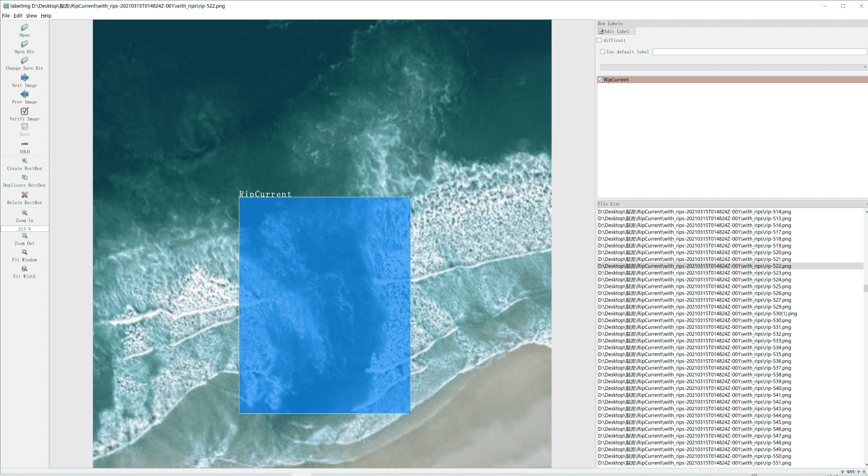
Task: Click the default label text field
Action: (760, 52)
